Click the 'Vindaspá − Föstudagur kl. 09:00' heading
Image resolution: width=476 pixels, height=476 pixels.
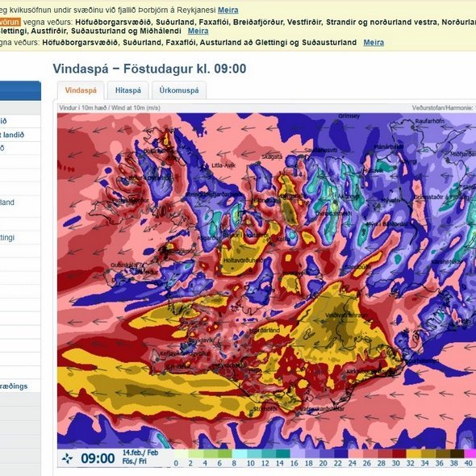(x=149, y=69)
